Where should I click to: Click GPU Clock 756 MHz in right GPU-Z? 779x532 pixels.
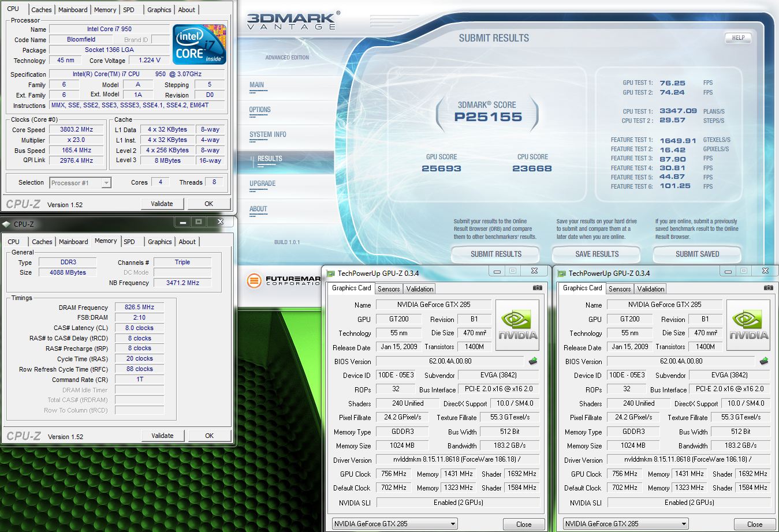(x=625, y=473)
